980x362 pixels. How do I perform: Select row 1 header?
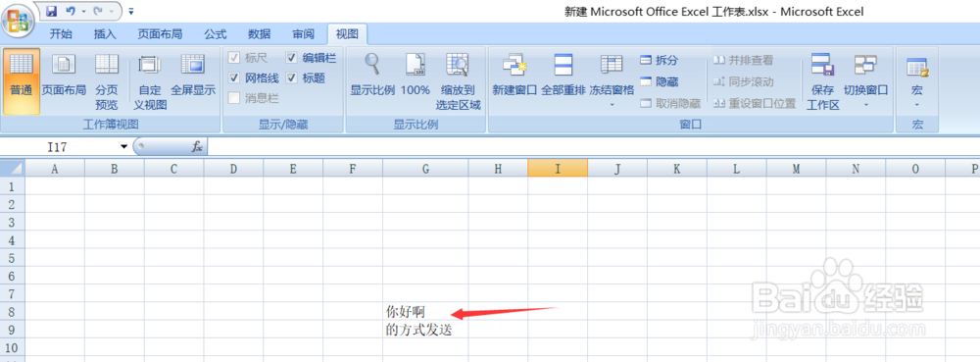[13, 186]
